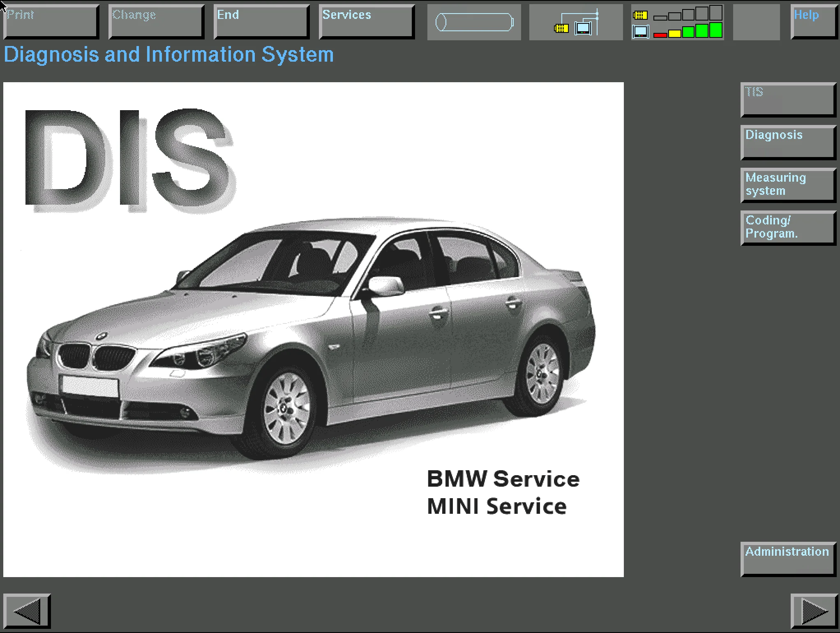Open Coding/Program. functions
The height and width of the screenshot is (633, 840).
(x=787, y=228)
